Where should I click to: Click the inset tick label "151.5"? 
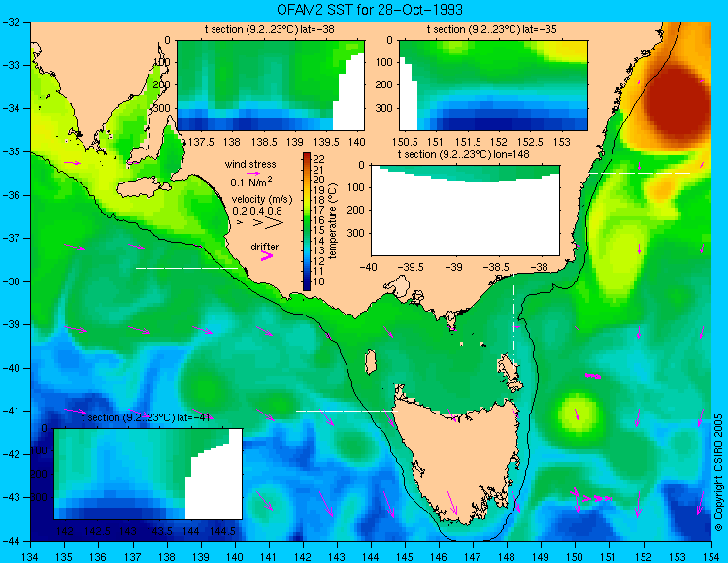(467, 142)
